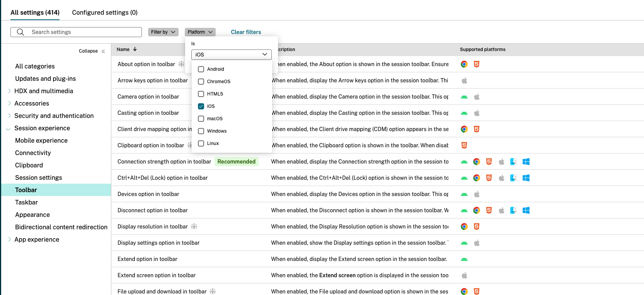Enable the Windows platform checkbox
The height and width of the screenshot is (295, 644).
pyautogui.click(x=201, y=131)
